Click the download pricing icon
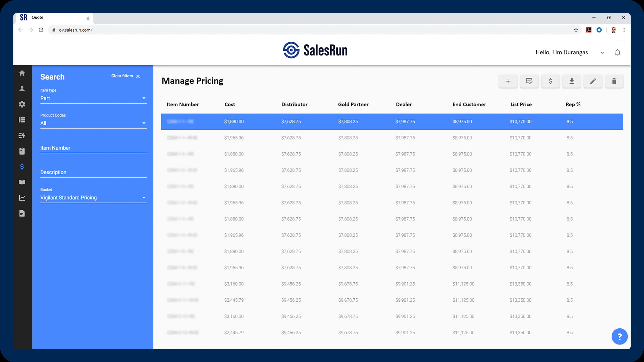The width and height of the screenshot is (644, 362). pos(572,81)
